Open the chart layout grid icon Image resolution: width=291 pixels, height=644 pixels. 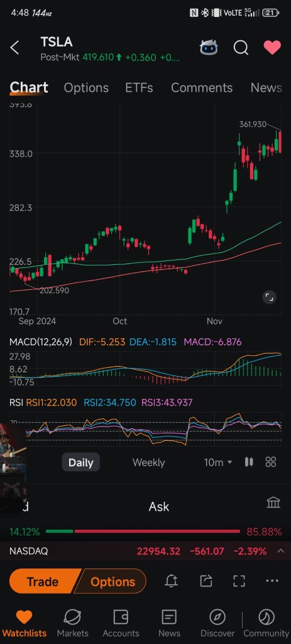click(271, 462)
